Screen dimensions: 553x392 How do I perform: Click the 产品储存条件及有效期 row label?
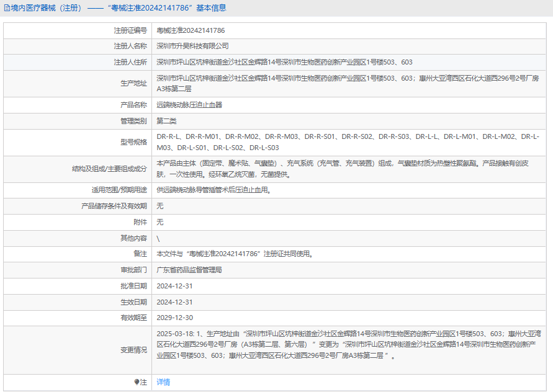[114, 206]
